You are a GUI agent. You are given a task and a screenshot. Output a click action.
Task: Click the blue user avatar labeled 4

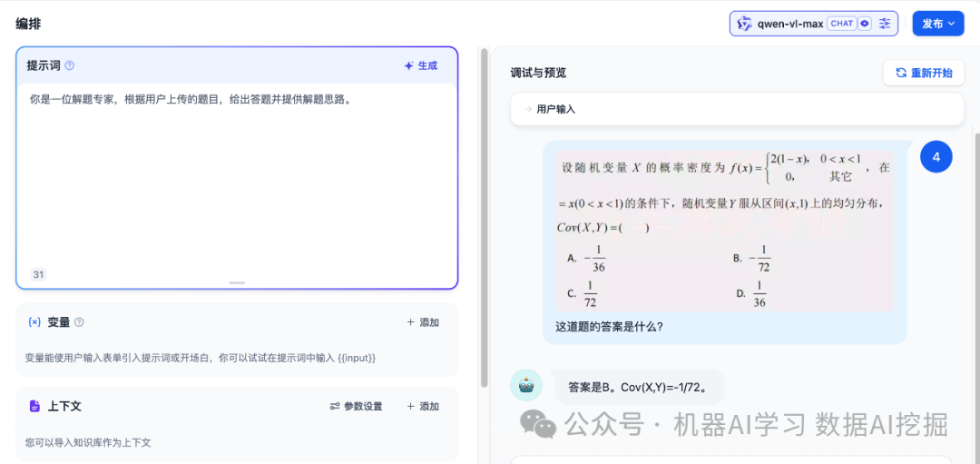936,157
